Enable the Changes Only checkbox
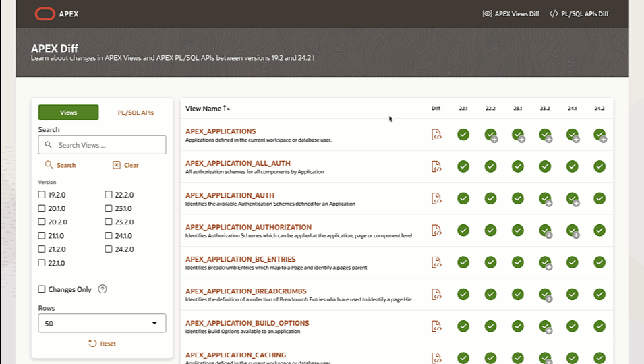Image resolution: width=644 pixels, height=364 pixels. 42,289
